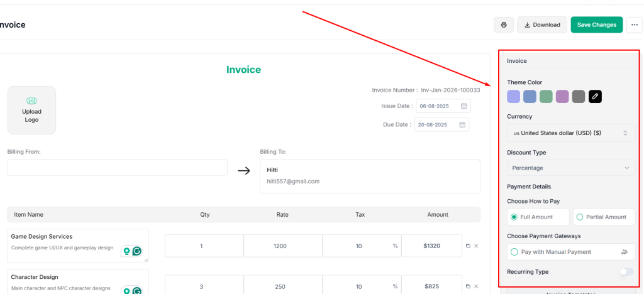
Task: Open the Currency dropdown
Action: (571, 133)
